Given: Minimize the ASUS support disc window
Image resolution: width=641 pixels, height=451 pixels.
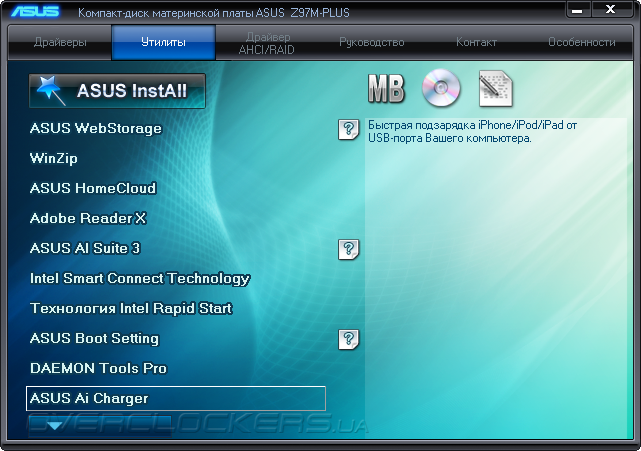Looking at the screenshot, I should (577, 10).
